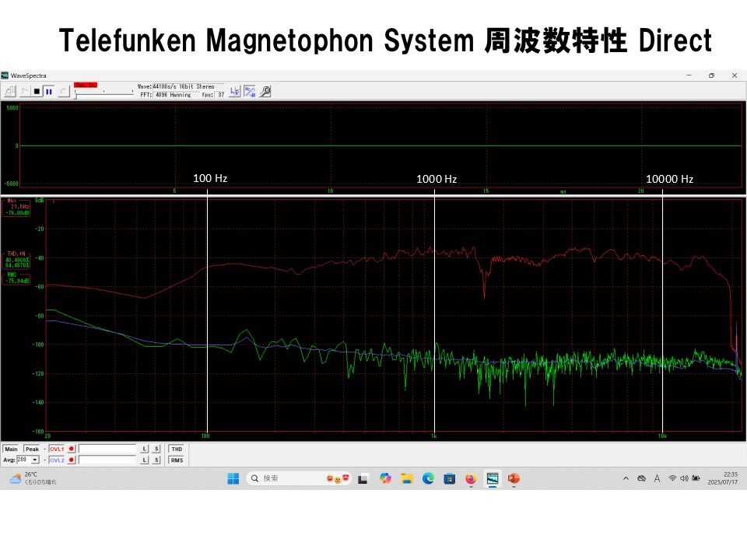Open the Windows Start menu
The image size is (747, 560).
(233, 478)
